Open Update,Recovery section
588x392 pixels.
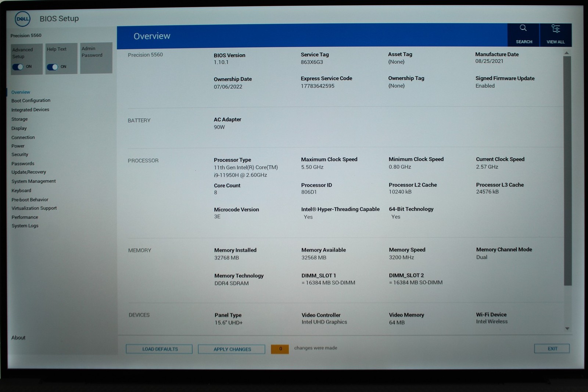click(x=29, y=172)
